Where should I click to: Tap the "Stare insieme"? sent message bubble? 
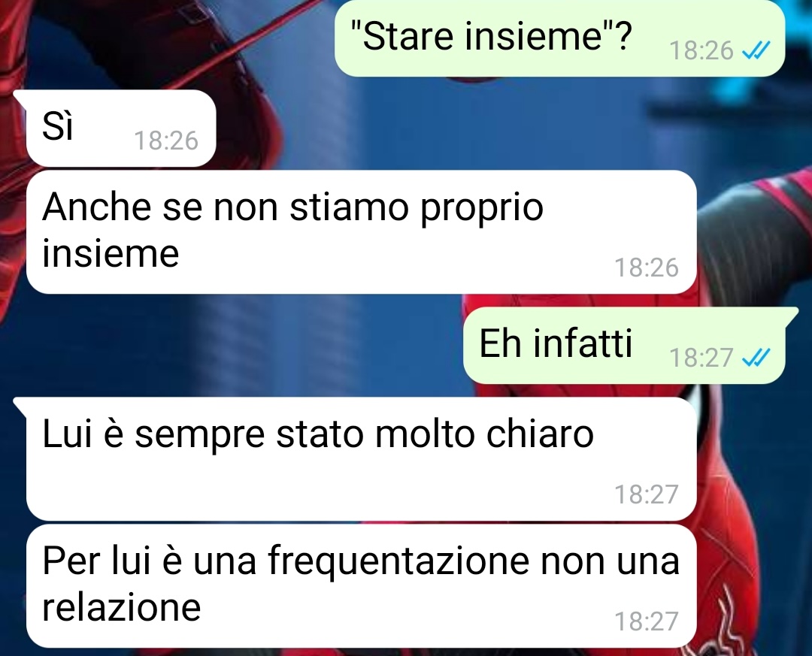click(x=560, y=39)
